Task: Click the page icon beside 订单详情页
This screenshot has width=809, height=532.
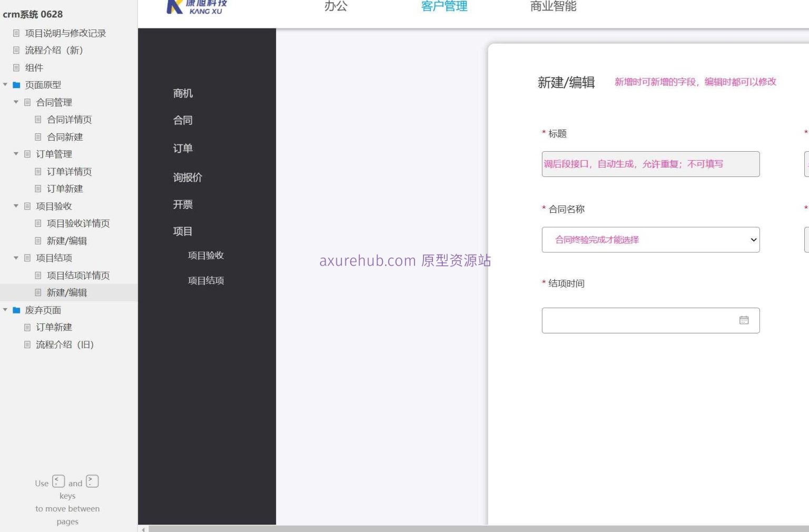Action: point(38,171)
